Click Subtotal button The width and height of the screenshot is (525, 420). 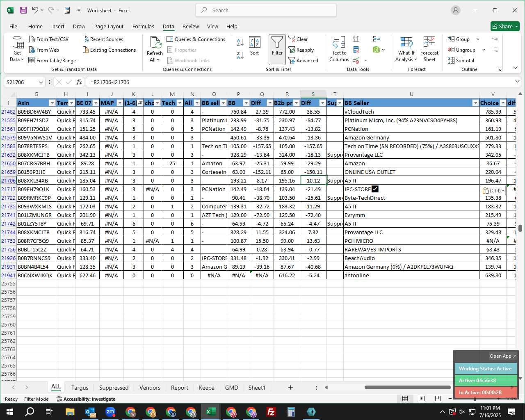click(x=461, y=60)
